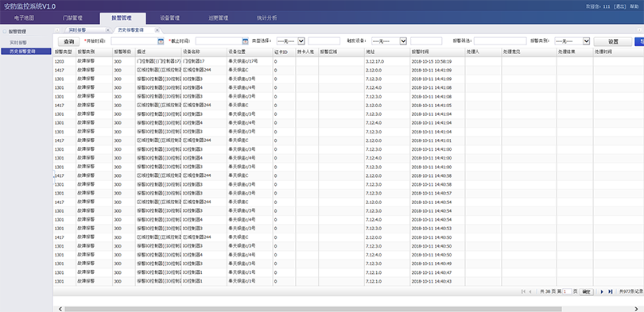The width and height of the screenshot is (644, 312).
Task: Click the 查询 button
Action: pyautogui.click(x=68, y=41)
